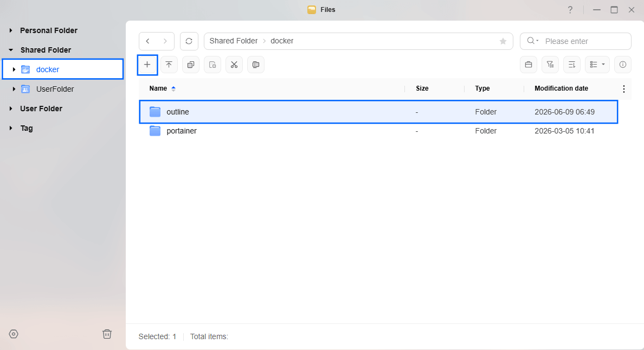Sort by the Name column header

point(158,88)
